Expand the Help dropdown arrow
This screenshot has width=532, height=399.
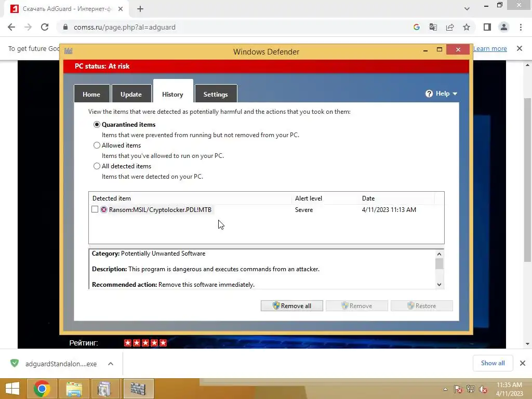[x=455, y=94]
